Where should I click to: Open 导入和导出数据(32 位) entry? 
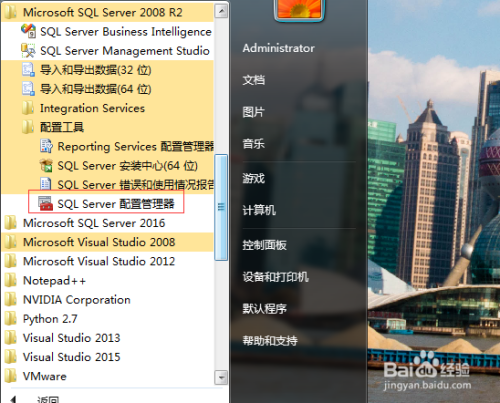point(107,70)
